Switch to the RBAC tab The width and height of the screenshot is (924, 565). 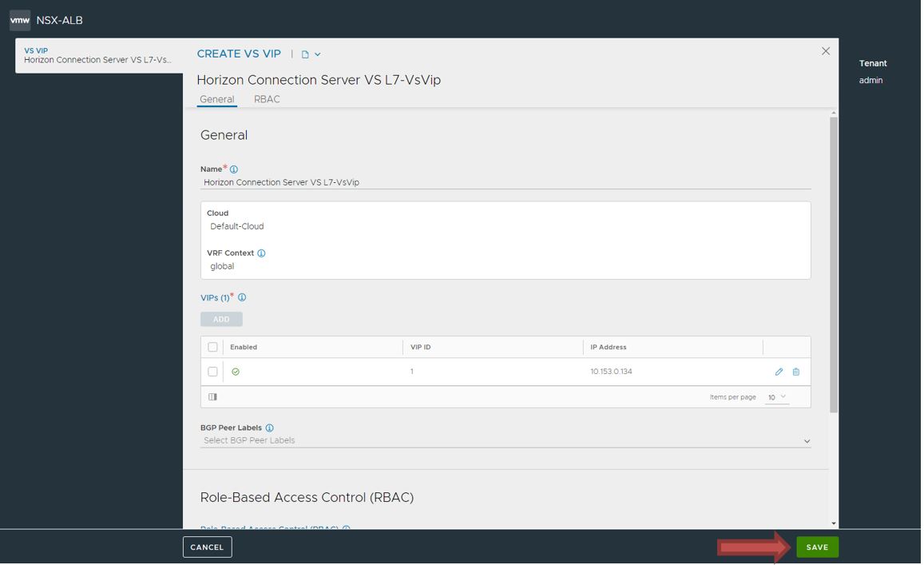267,99
